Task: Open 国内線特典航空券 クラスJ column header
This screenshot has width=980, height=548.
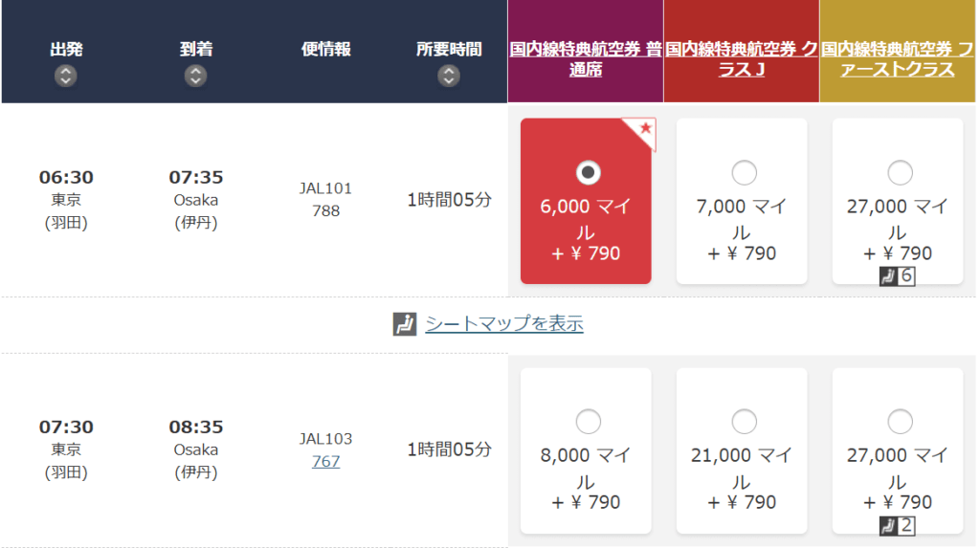Action: (742, 58)
